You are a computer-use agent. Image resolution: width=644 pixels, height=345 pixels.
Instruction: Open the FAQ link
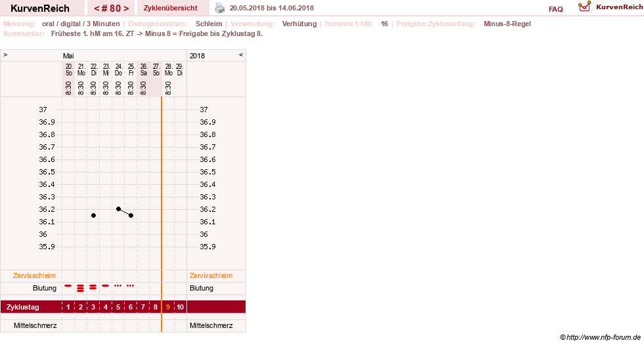click(x=555, y=9)
